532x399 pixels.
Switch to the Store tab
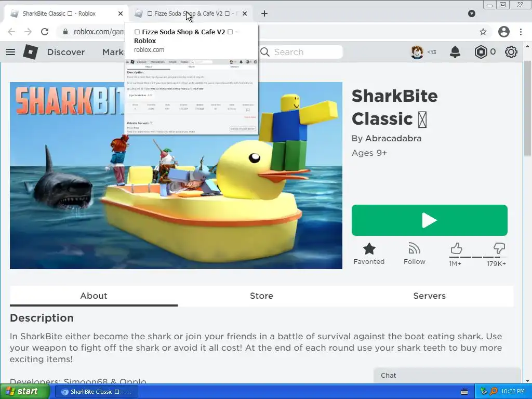point(262,296)
